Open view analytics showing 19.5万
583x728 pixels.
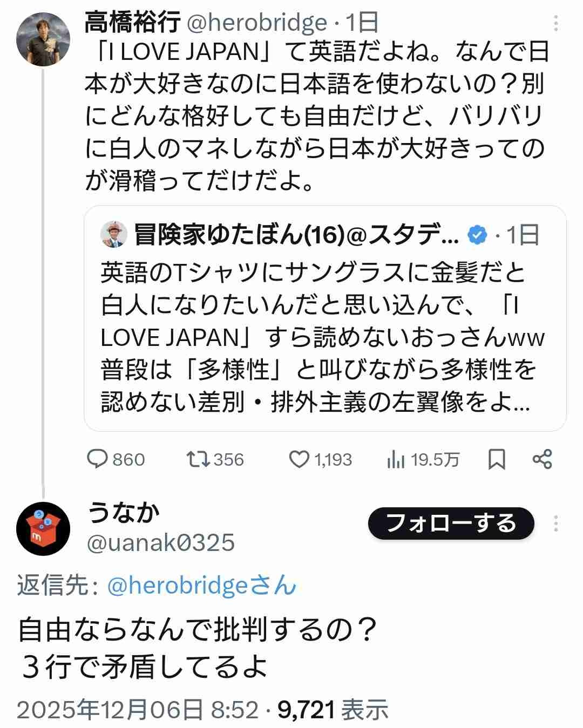tap(396, 459)
